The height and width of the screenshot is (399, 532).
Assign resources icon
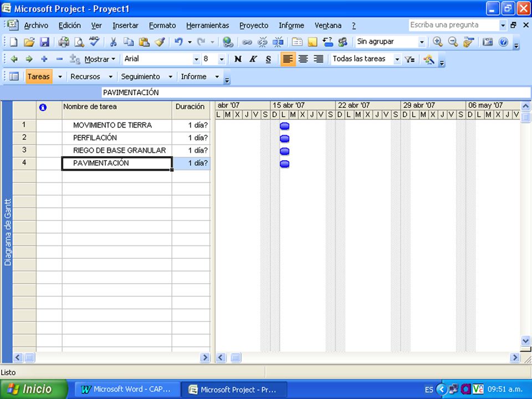342,42
